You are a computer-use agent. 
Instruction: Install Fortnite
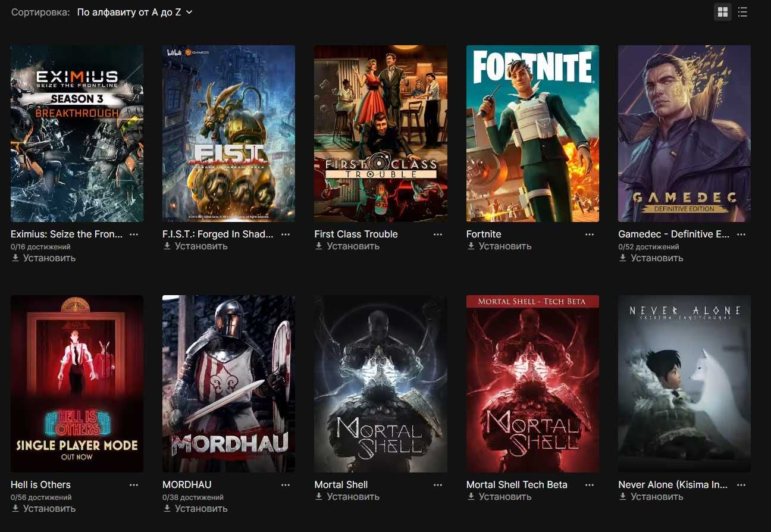tap(499, 246)
